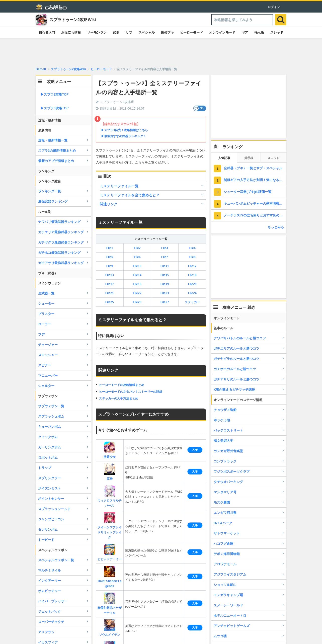The image size is (322, 644).
Task: Open the 全武器一覧 sidebar arrow
Action: point(87,293)
